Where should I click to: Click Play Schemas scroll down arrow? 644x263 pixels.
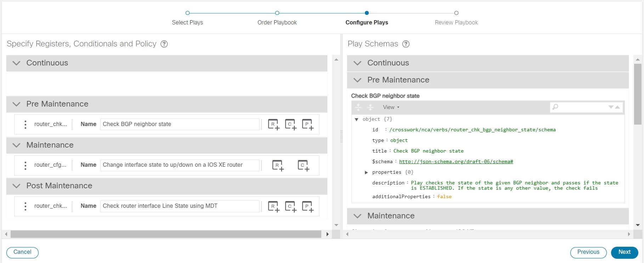[x=638, y=225]
